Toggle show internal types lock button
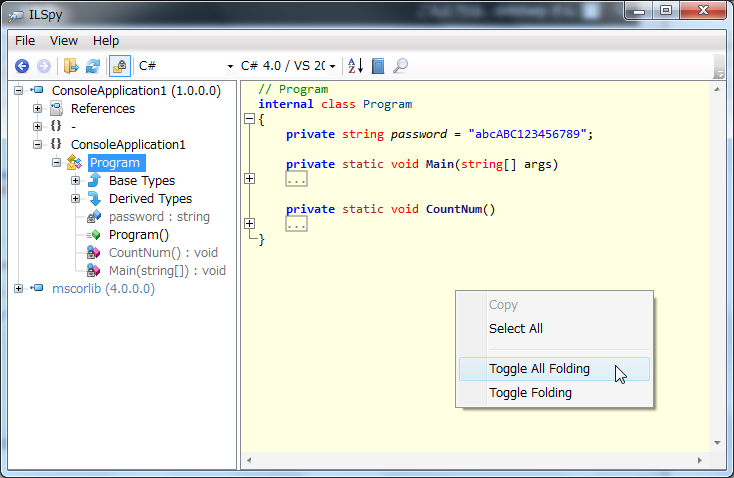The image size is (734, 478). click(x=119, y=66)
